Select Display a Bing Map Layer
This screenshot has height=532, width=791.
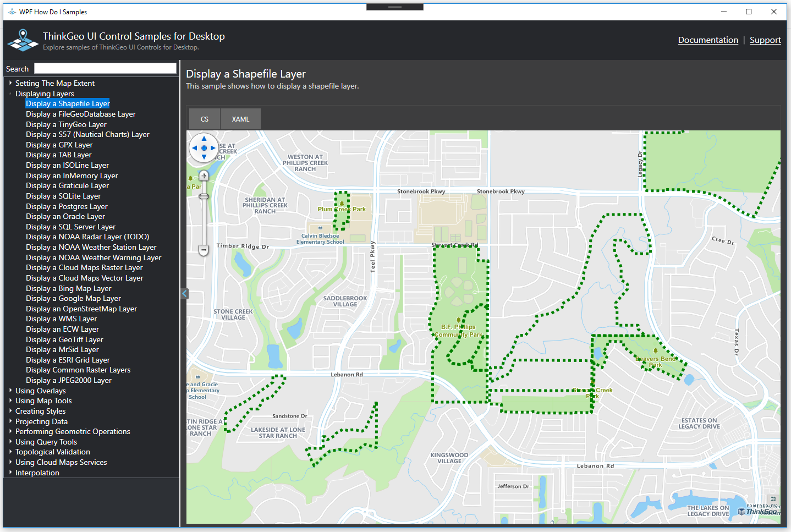coord(69,288)
